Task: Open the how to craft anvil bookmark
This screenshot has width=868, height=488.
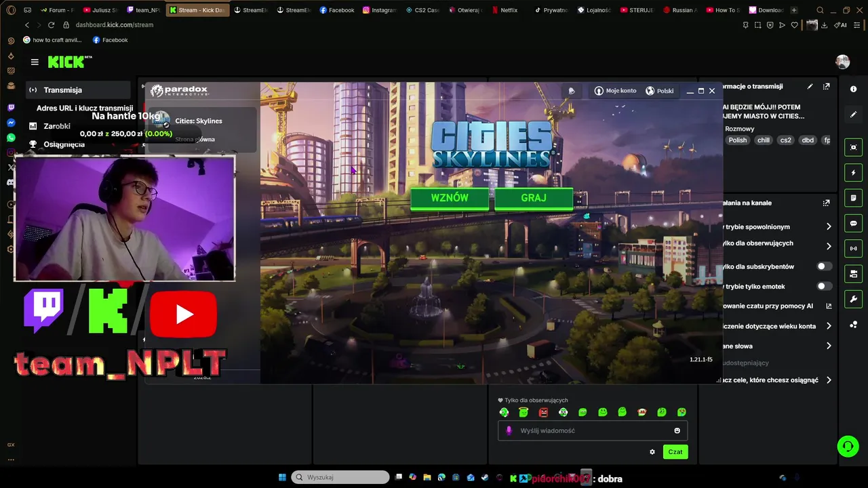Action: 52,40
